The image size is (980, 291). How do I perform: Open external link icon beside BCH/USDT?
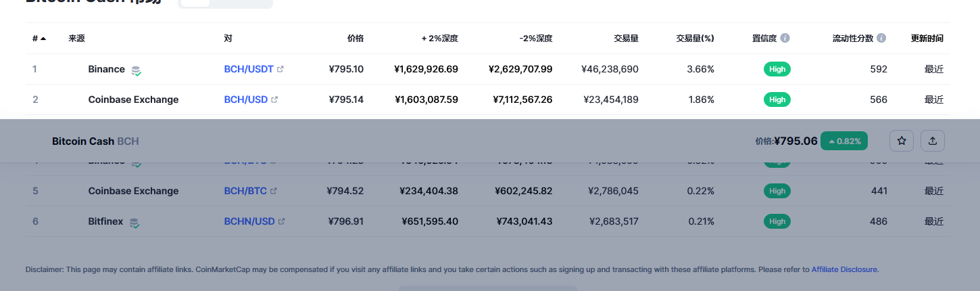coord(280,69)
